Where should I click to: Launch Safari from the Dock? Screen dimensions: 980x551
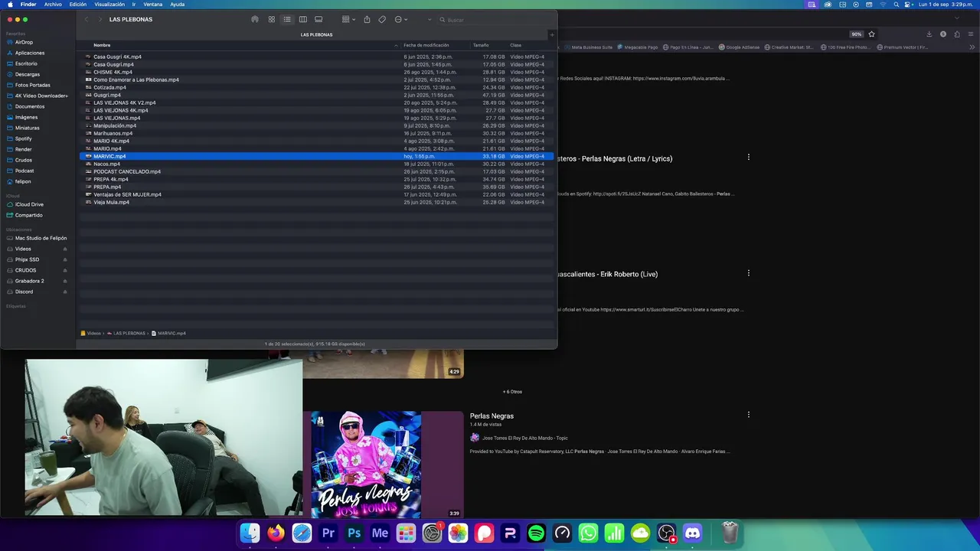(x=302, y=533)
